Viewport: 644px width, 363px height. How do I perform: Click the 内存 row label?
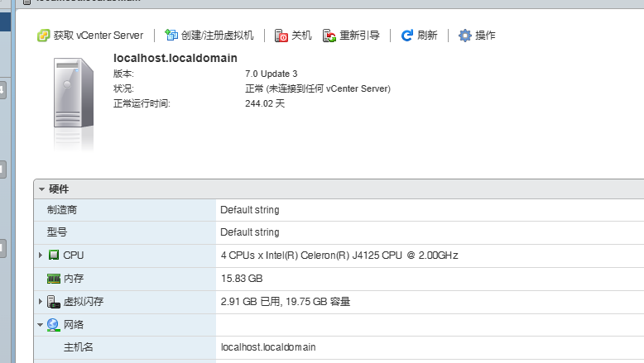74,279
